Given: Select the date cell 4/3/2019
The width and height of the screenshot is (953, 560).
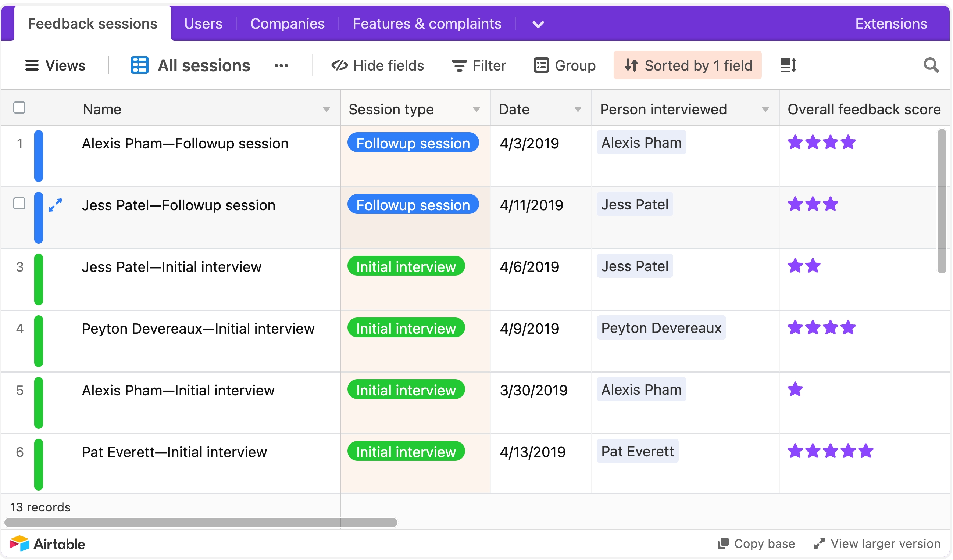Looking at the screenshot, I should click(x=541, y=156).
